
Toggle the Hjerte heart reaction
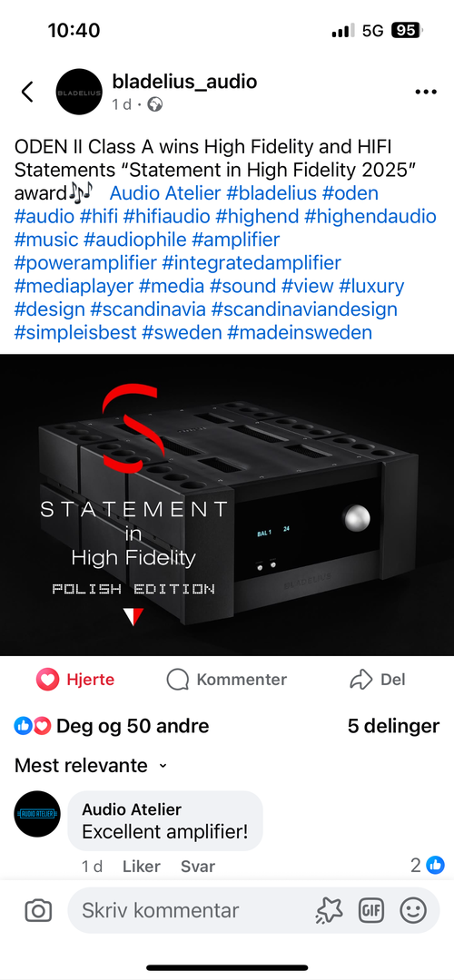(x=75, y=680)
